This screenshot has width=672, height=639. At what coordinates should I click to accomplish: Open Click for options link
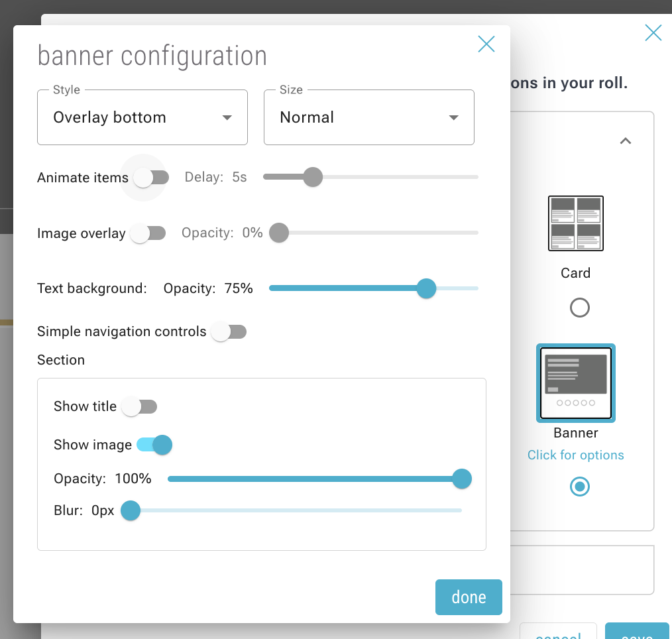575,455
